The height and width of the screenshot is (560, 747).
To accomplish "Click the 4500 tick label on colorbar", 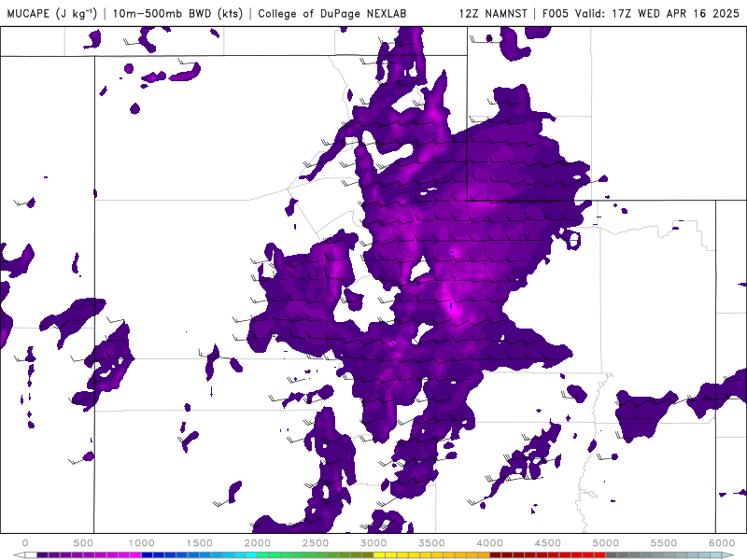I will [548, 543].
